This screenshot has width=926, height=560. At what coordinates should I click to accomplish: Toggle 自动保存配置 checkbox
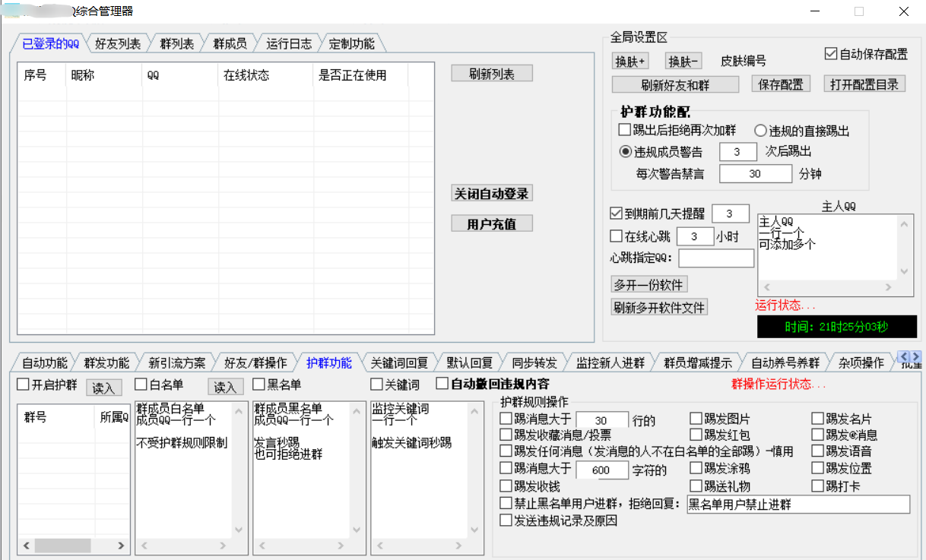point(831,54)
